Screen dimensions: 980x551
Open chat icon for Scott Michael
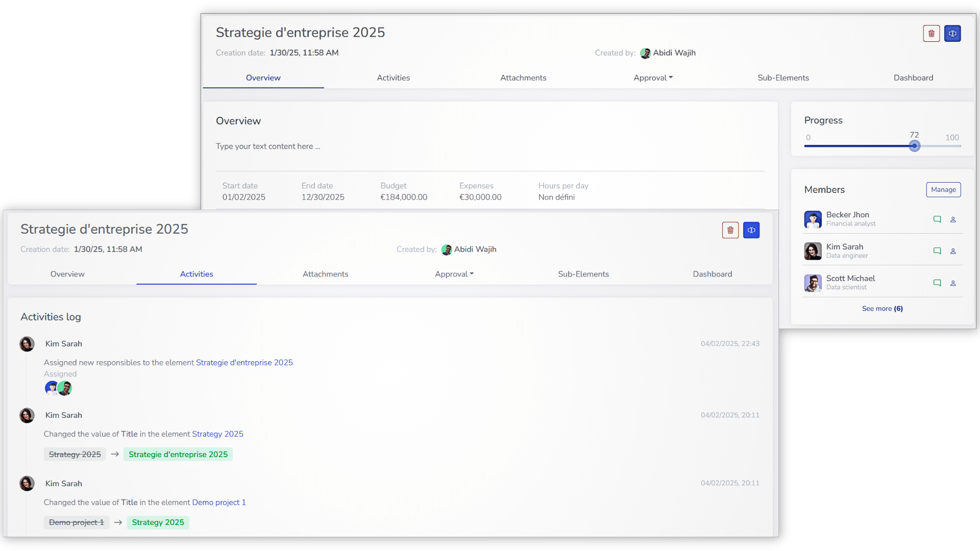(937, 283)
